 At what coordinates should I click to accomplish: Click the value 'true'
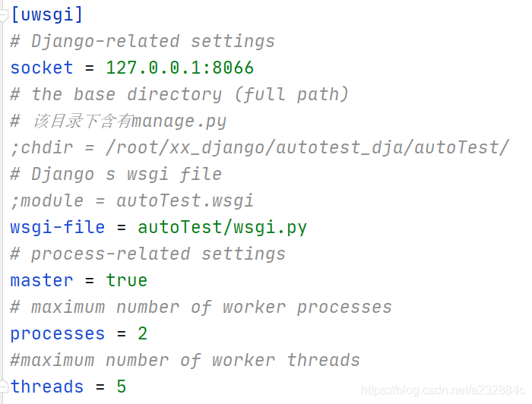pos(127,281)
